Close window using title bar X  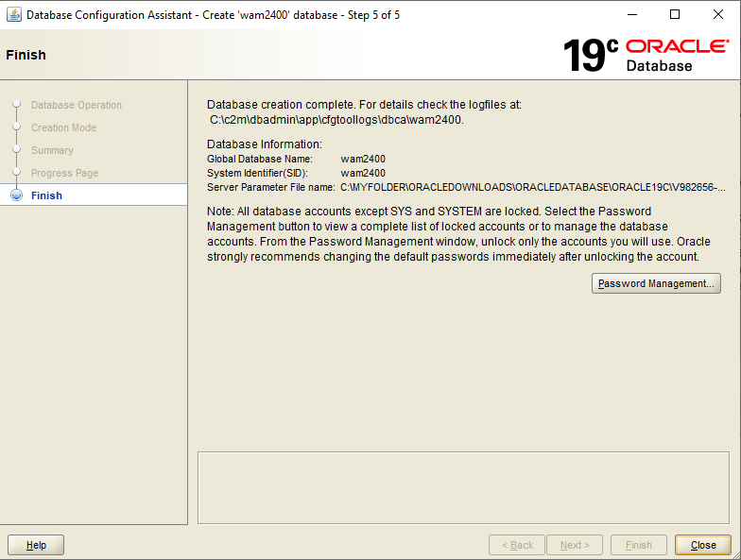click(718, 15)
